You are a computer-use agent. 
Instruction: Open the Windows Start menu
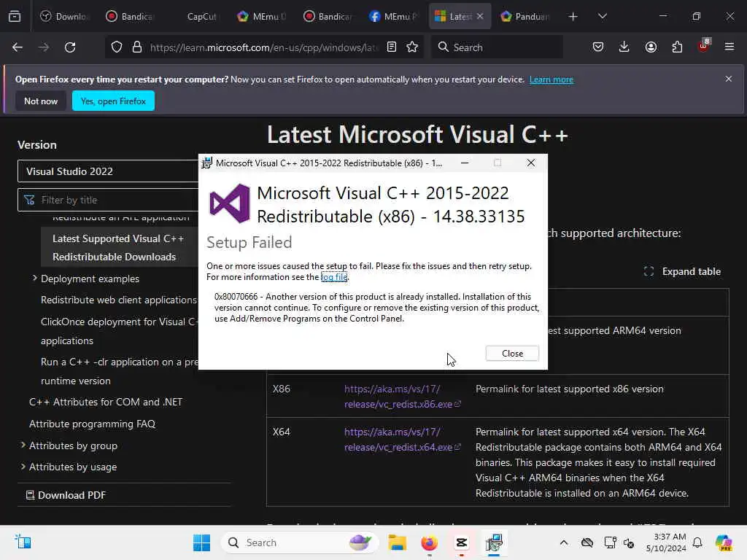201,542
